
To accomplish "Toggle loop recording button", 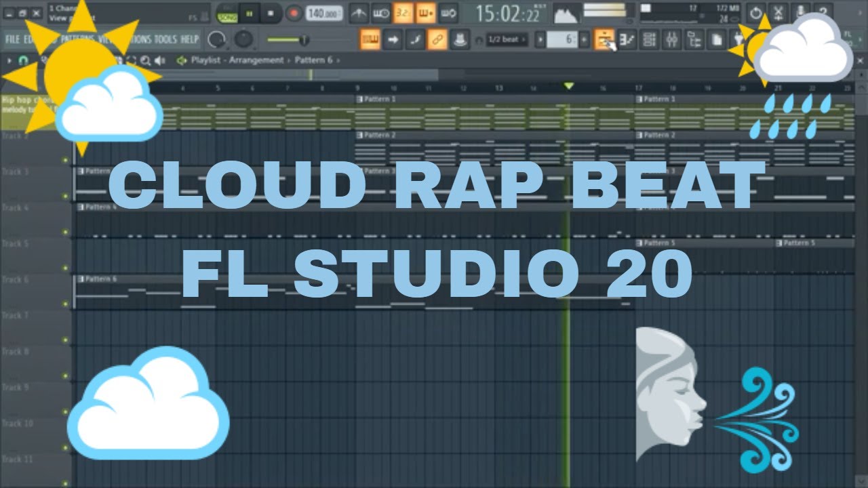I will [448, 12].
